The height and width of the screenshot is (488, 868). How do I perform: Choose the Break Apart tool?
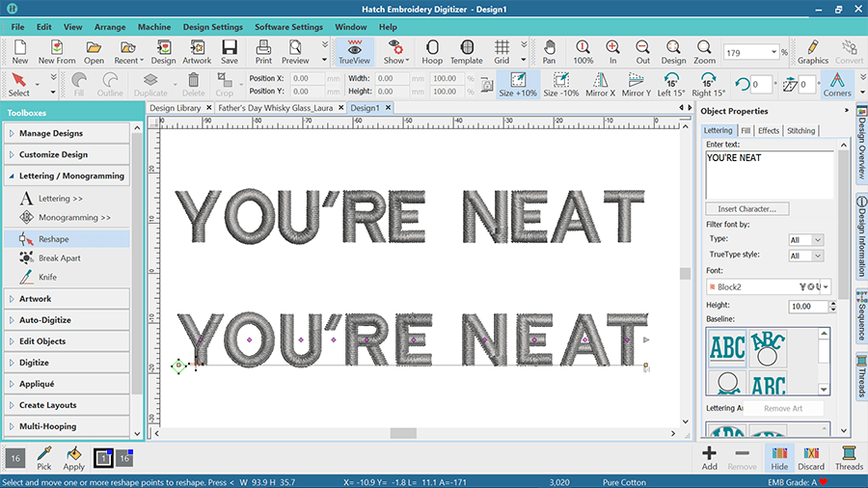59,258
